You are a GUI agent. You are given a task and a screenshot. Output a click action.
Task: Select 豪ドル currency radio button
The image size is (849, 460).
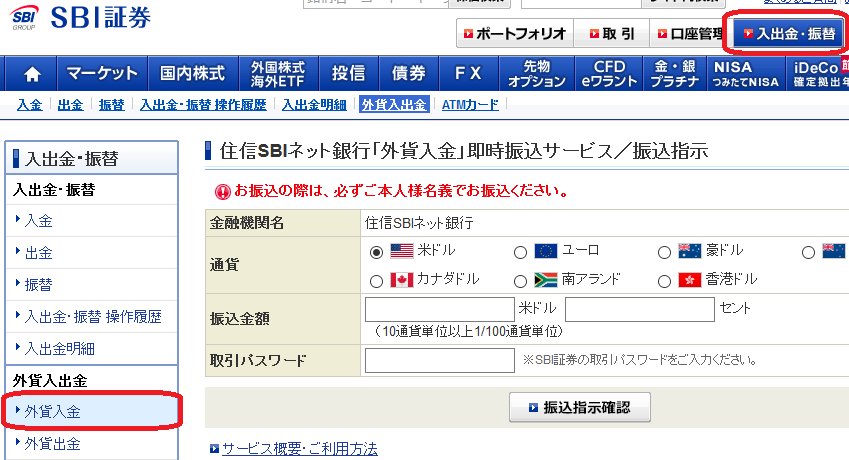pos(664,252)
